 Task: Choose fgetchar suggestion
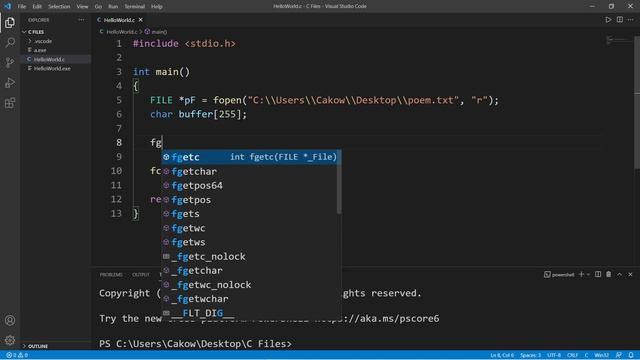pos(249,171)
